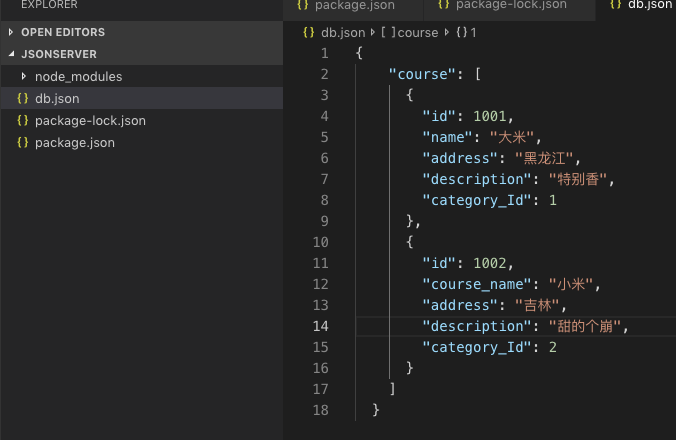Click the JSON icon on the package.json tab
The height and width of the screenshot is (440, 676).
[303, 5]
